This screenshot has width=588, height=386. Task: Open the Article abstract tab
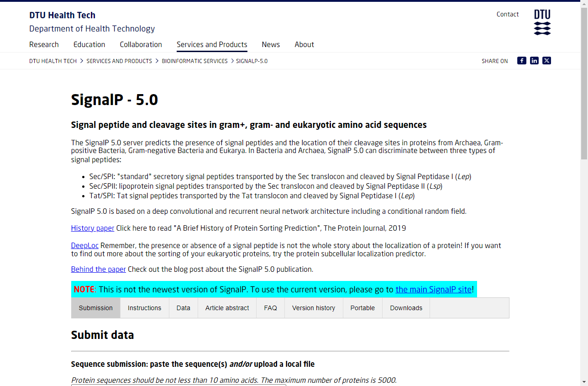[227, 308]
